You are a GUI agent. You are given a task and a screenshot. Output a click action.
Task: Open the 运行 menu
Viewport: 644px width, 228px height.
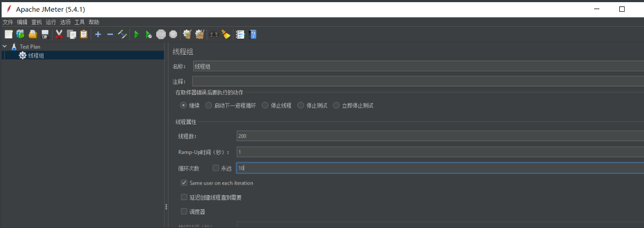click(x=51, y=22)
